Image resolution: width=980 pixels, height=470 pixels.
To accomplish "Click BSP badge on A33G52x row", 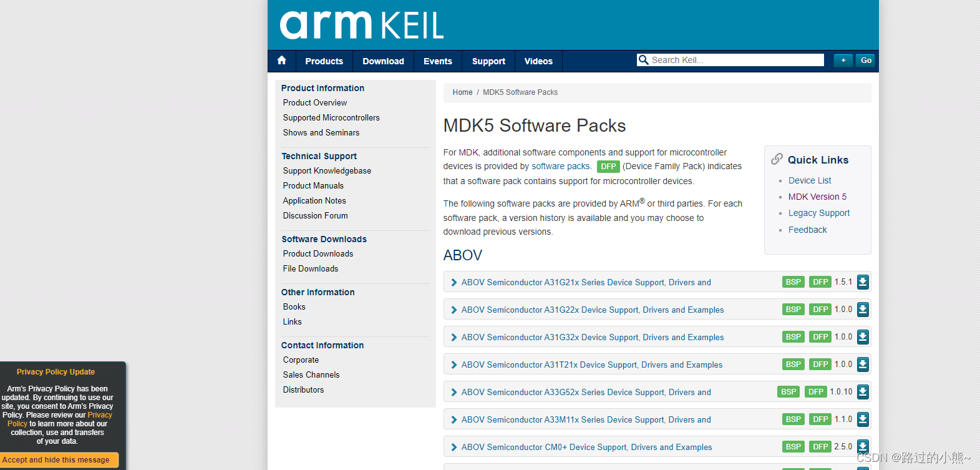I will (788, 392).
